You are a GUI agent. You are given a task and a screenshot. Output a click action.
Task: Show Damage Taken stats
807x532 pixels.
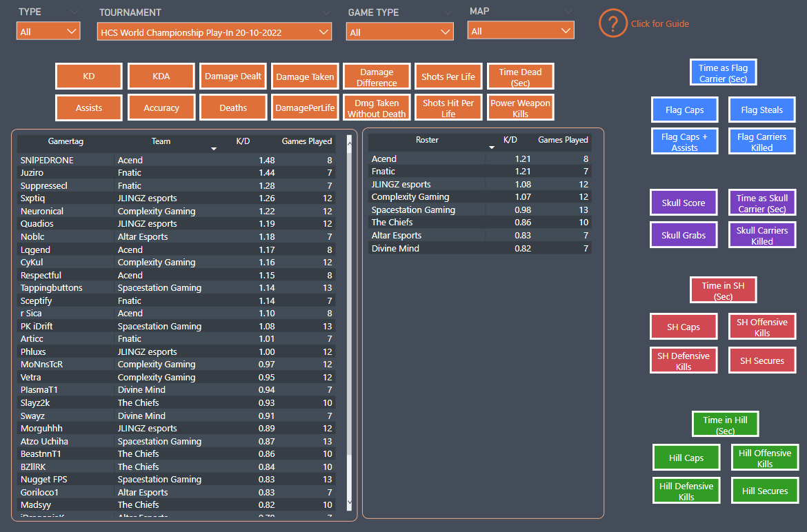pos(305,76)
